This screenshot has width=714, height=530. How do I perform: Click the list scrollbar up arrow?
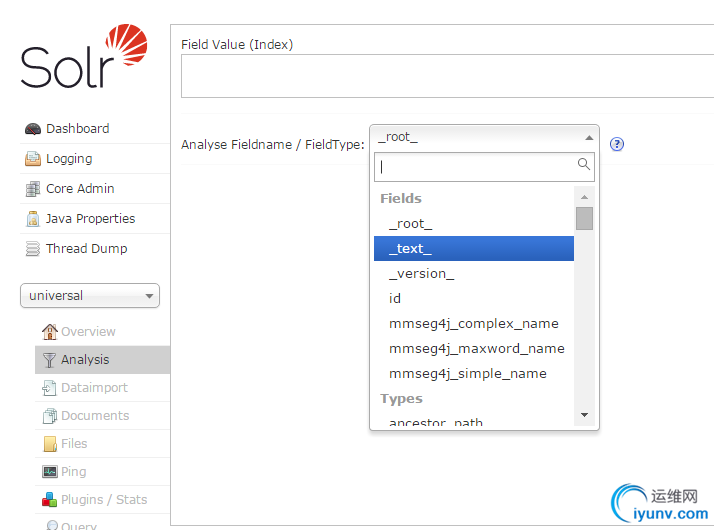[x=585, y=197]
